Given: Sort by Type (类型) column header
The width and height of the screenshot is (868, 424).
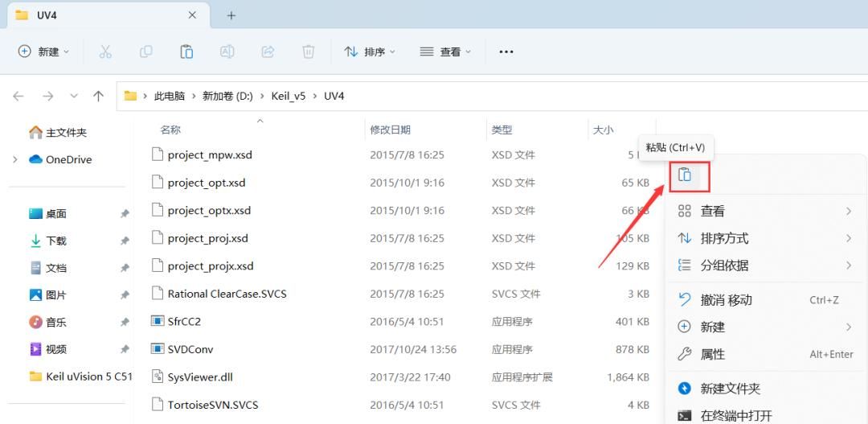Looking at the screenshot, I should click(502, 130).
